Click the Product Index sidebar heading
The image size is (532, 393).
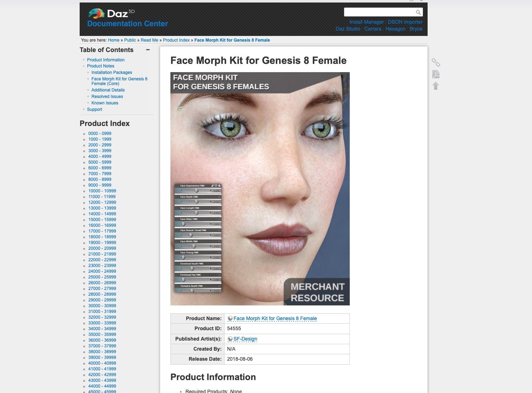pyautogui.click(x=105, y=123)
